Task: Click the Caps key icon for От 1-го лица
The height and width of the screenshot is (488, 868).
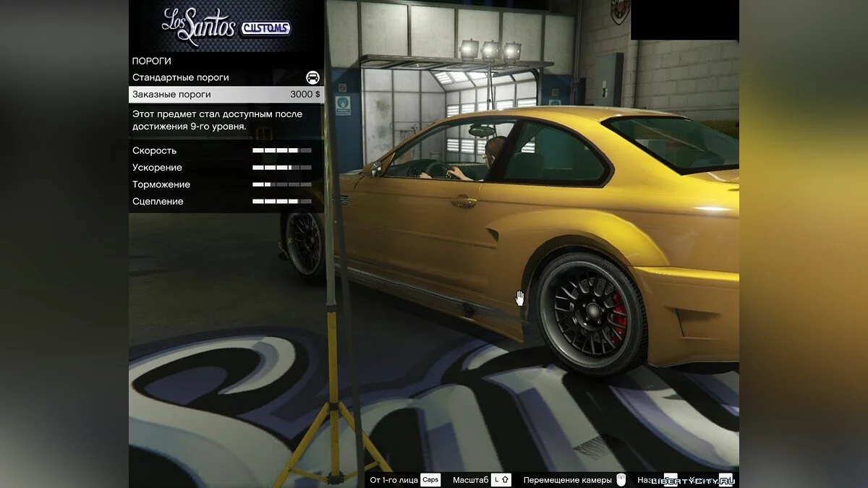Action: coord(430,479)
